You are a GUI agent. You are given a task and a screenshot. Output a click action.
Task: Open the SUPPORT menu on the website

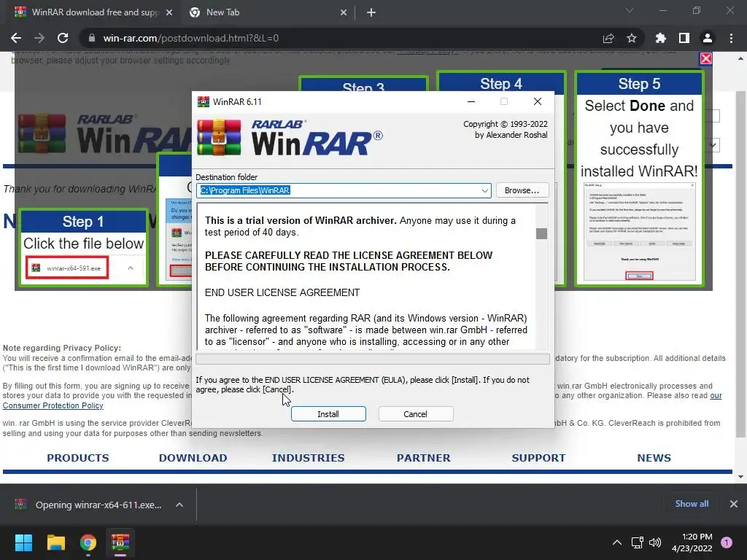point(539,458)
